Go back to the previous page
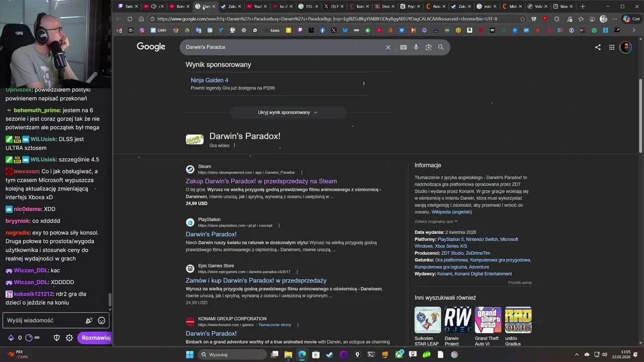The image size is (644, 362). 118,19
